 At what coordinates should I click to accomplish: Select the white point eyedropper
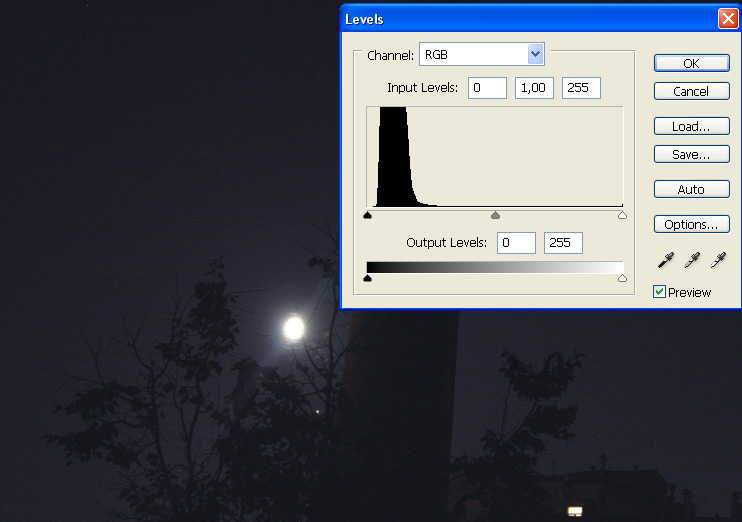pyautogui.click(x=718, y=260)
